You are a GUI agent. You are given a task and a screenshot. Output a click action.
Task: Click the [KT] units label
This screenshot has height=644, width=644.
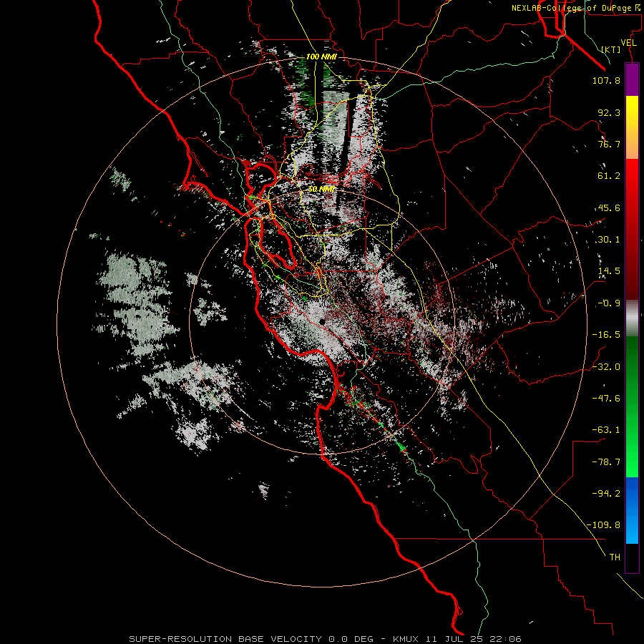(611, 49)
